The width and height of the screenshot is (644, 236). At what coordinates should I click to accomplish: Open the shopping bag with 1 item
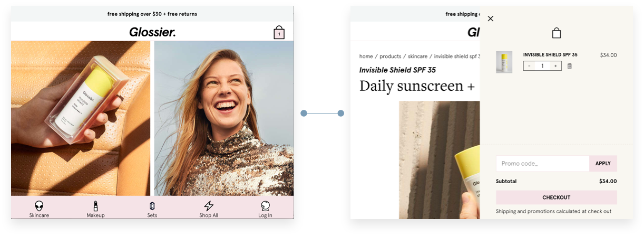click(x=279, y=32)
